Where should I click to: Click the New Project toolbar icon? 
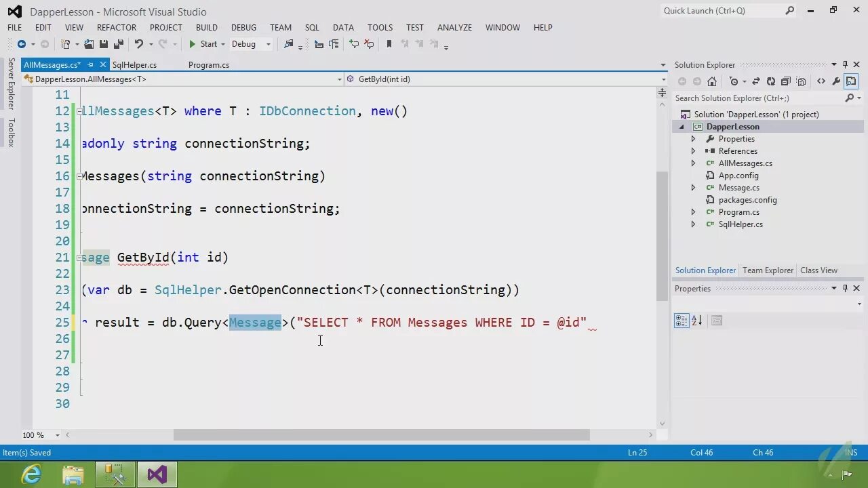click(66, 44)
